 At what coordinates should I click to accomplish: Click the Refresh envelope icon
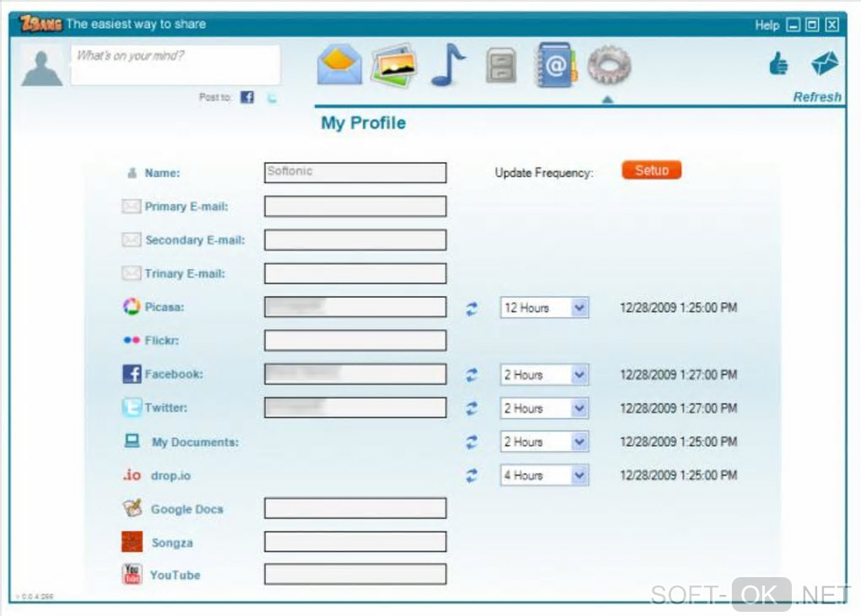(x=825, y=62)
